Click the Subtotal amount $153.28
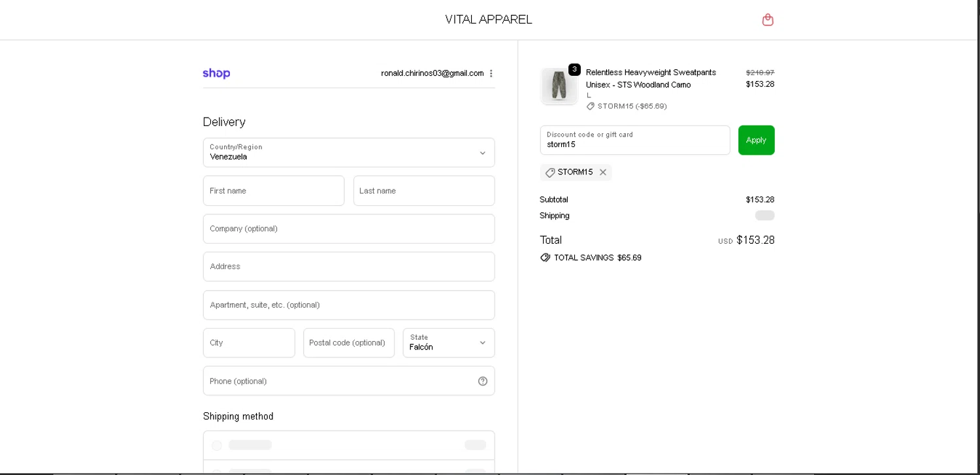This screenshot has height=475, width=980. click(760, 199)
